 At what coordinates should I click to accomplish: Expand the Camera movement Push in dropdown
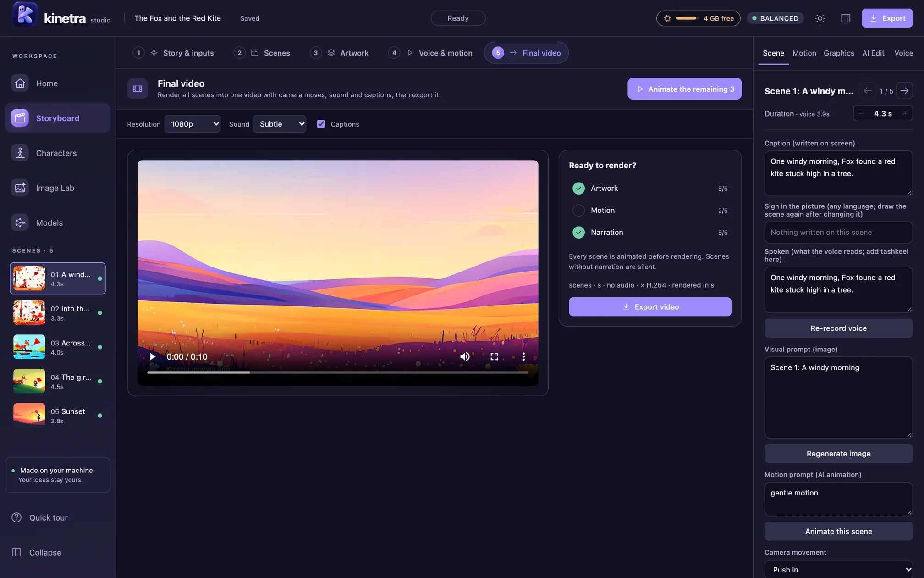click(838, 569)
